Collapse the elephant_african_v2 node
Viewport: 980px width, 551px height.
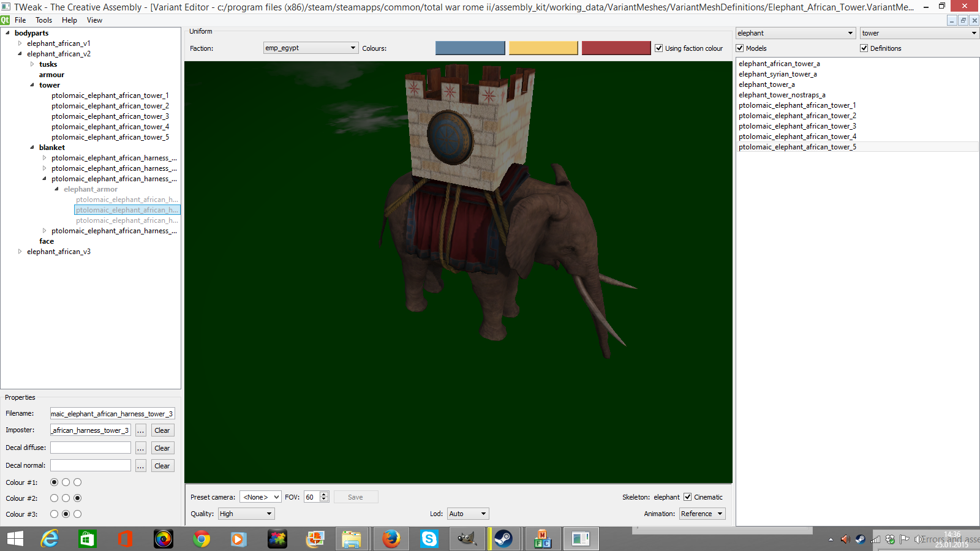click(20, 54)
